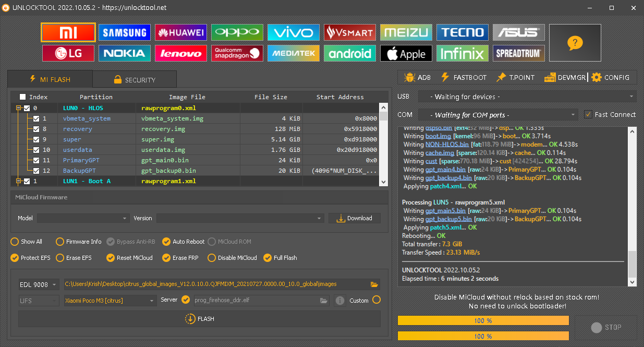Select the Mi brand icon
The height and width of the screenshot is (347, 644).
(68, 33)
